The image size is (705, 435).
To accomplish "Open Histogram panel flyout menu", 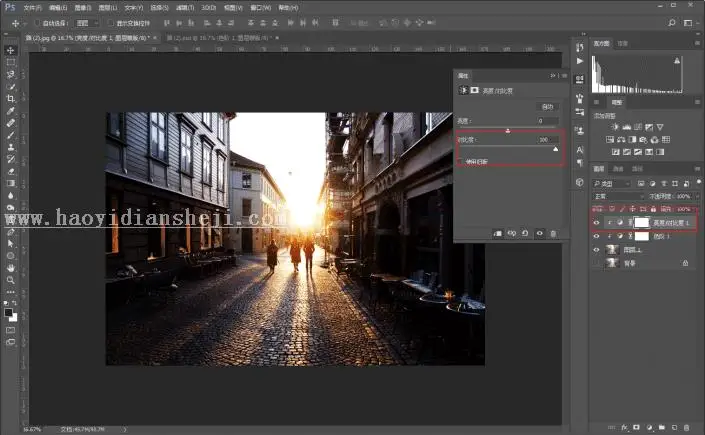I will pyautogui.click(x=698, y=43).
